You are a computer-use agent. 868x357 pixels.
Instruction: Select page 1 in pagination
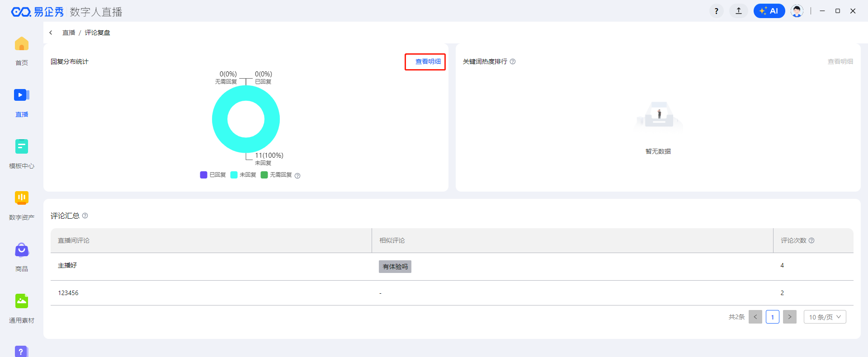[773, 317]
